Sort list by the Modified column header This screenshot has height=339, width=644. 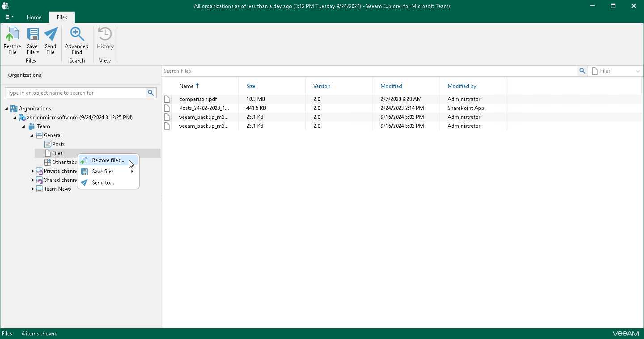(391, 86)
